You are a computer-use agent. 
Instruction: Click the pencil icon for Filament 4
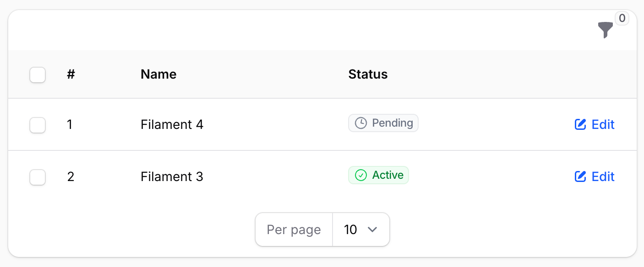pyautogui.click(x=580, y=124)
